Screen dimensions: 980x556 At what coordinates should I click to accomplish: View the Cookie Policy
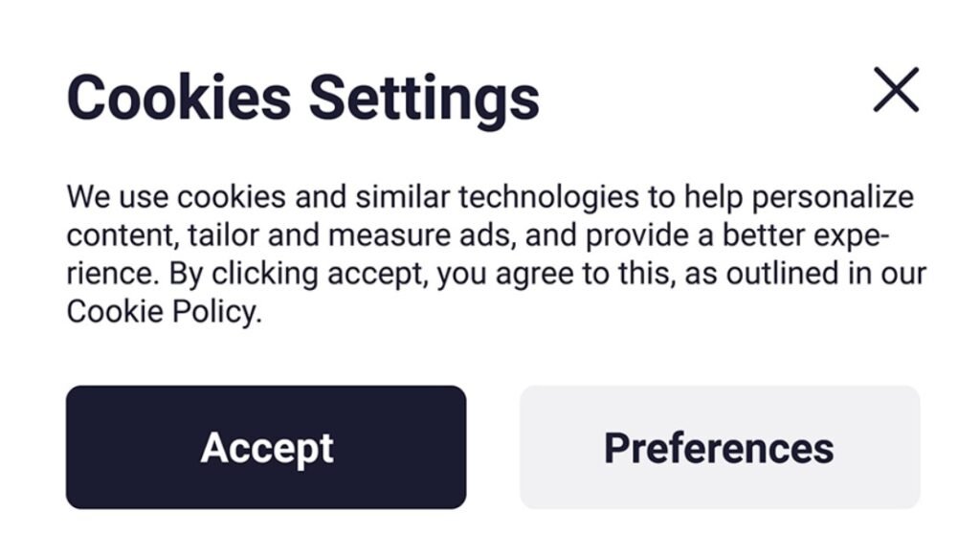(162, 312)
